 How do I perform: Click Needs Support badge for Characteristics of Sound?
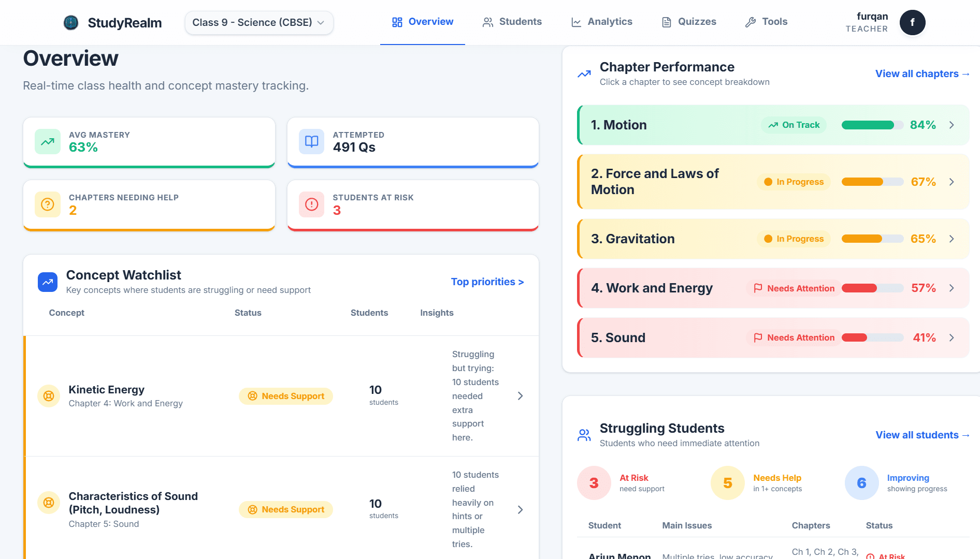[286, 509]
